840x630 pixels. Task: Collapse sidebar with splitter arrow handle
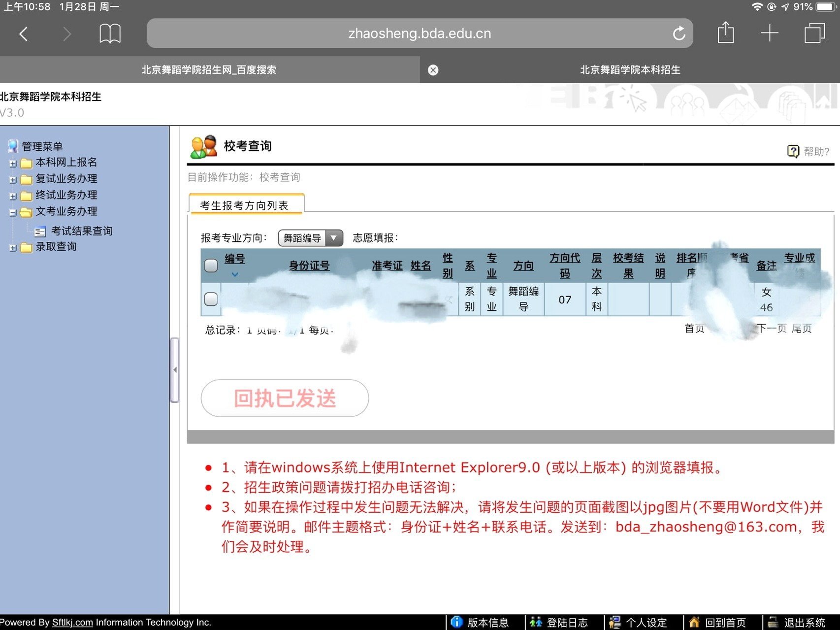174,369
